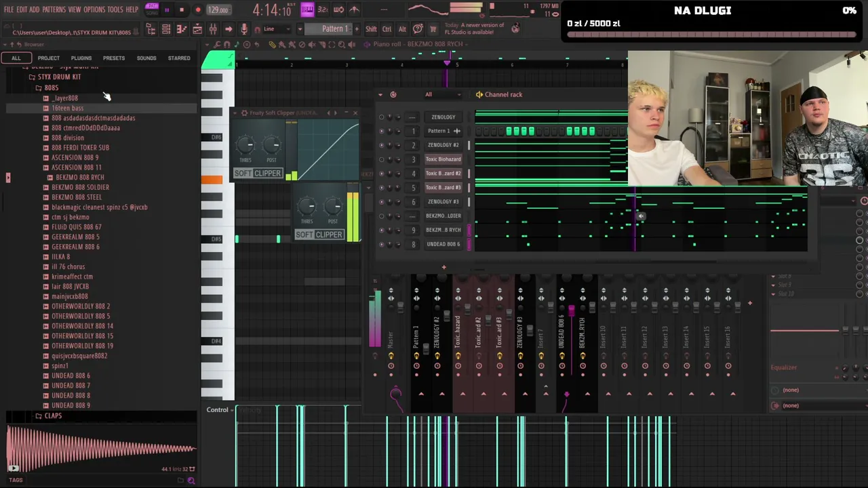Select the BEKZMO 808 SOLDIER sample
868x488 pixels.
80,187
